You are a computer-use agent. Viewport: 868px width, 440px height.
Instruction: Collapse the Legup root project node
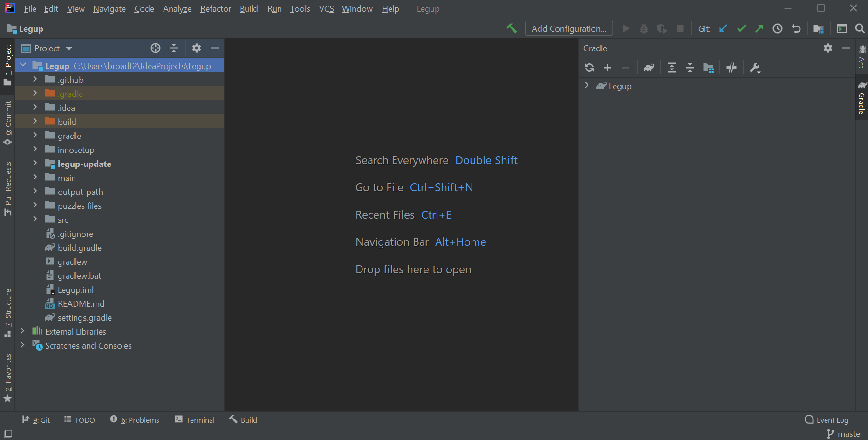(23, 65)
